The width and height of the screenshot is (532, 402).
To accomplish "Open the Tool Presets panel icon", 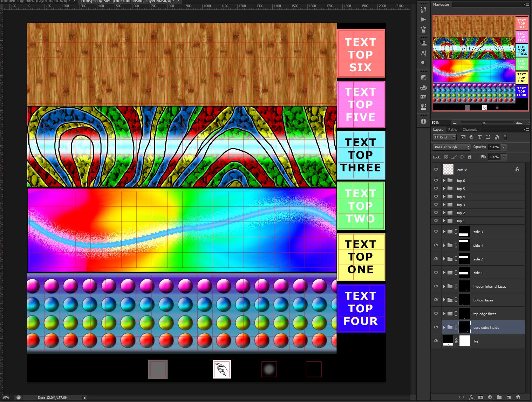I will [x=423, y=29].
